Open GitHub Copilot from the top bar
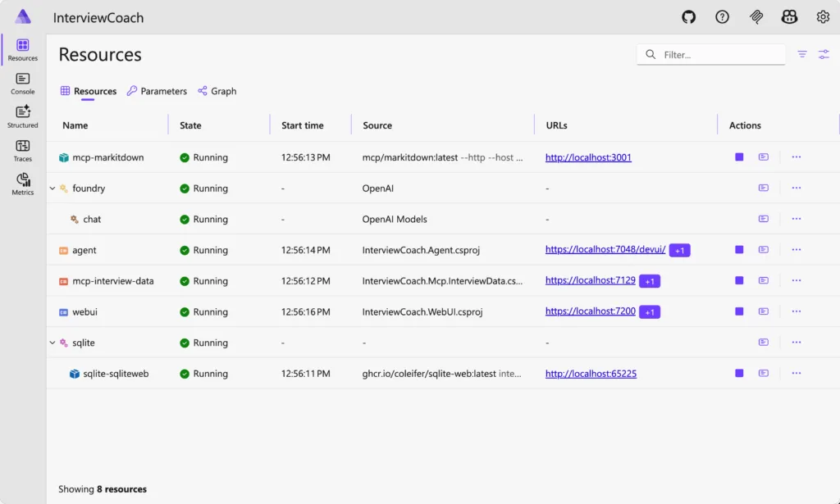 pyautogui.click(x=788, y=16)
